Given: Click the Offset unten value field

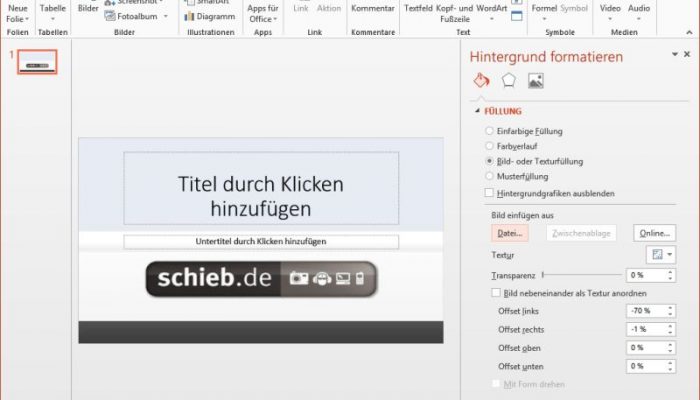Looking at the screenshot, I should tap(646, 366).
